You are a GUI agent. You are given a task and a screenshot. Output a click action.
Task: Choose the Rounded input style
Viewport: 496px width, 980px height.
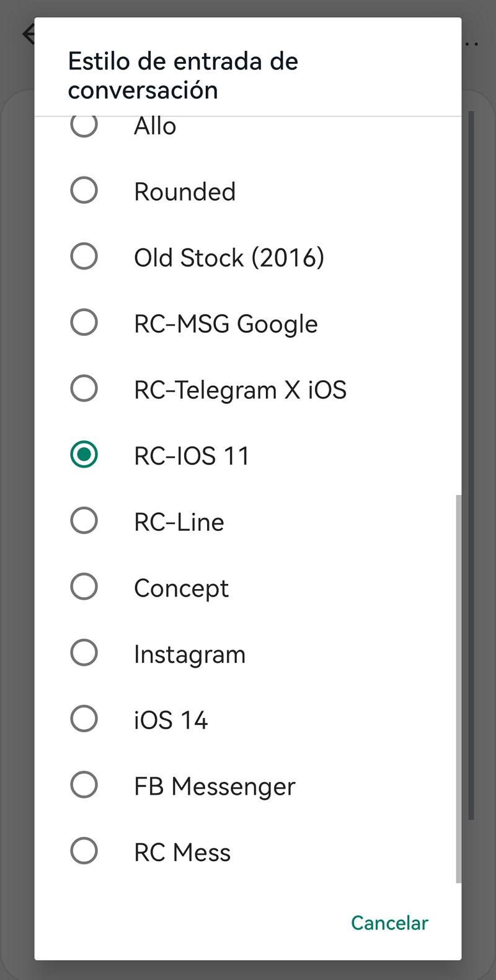point(84,191)
